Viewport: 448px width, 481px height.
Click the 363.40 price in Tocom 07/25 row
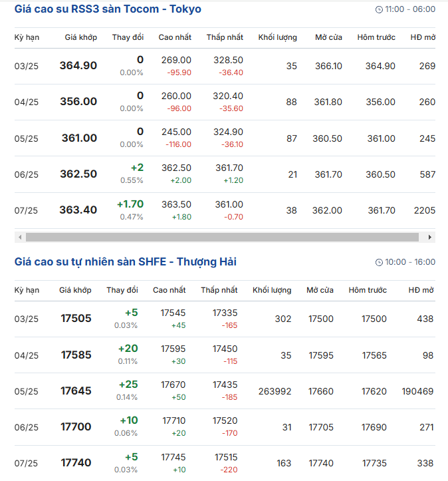coord(78,210)
